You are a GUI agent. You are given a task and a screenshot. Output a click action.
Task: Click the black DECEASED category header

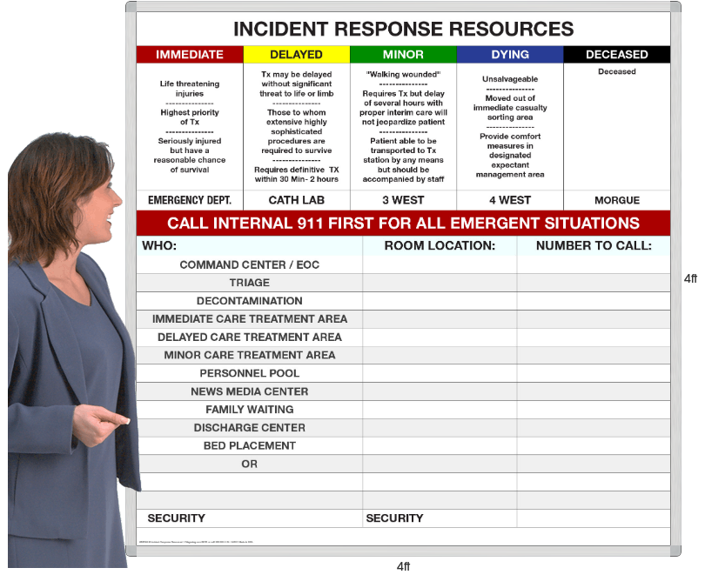click(616, 54)
